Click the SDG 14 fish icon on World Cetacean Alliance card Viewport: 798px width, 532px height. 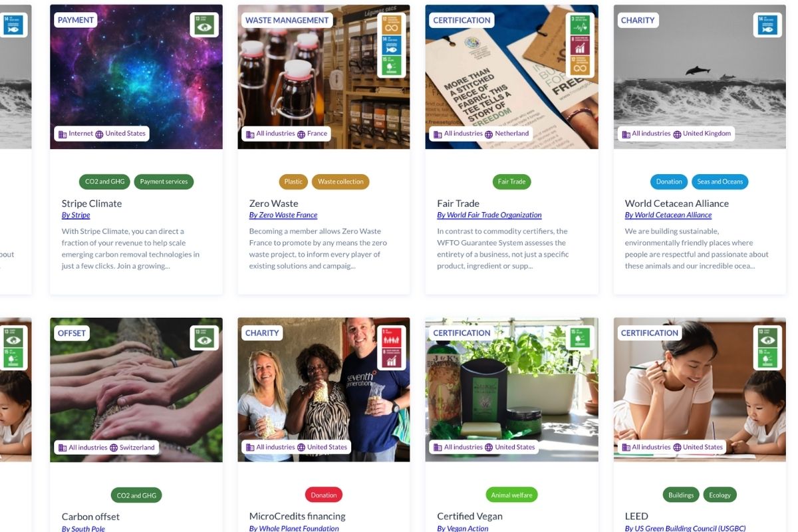pyautogui.click(x=767, y=25)
